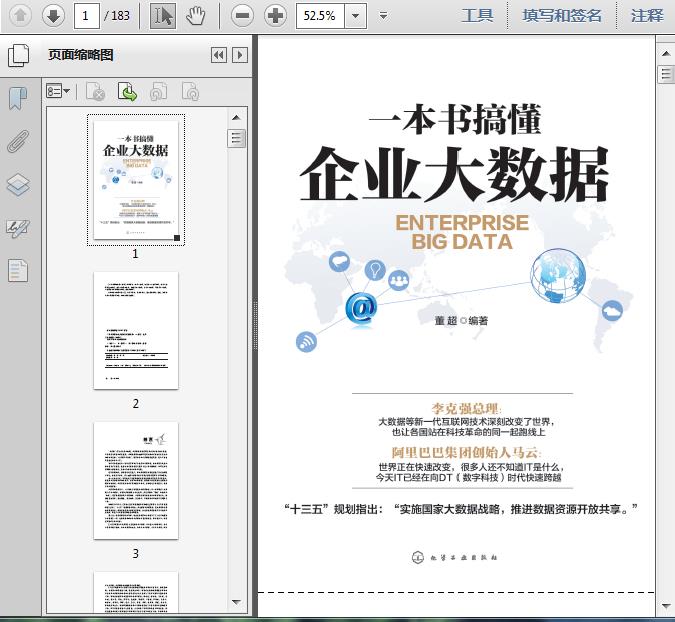Image resolution: width=675 pixels, height=622 pixels.
Task: Open the Signatures panel
Action: click(18, 228)
